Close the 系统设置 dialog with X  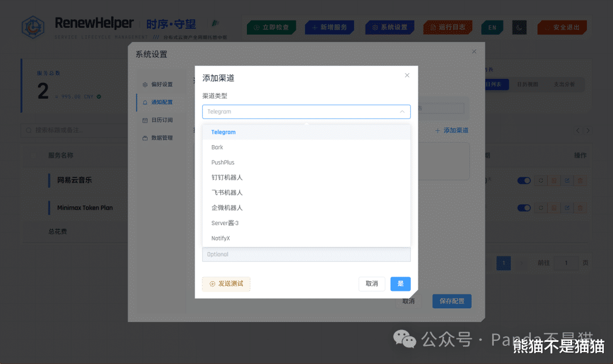pyautogui.click(x=474, y=52)
